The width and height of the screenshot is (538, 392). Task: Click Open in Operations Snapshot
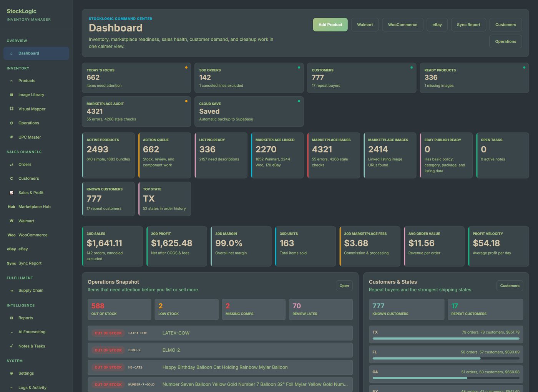(x=344, y=286)
